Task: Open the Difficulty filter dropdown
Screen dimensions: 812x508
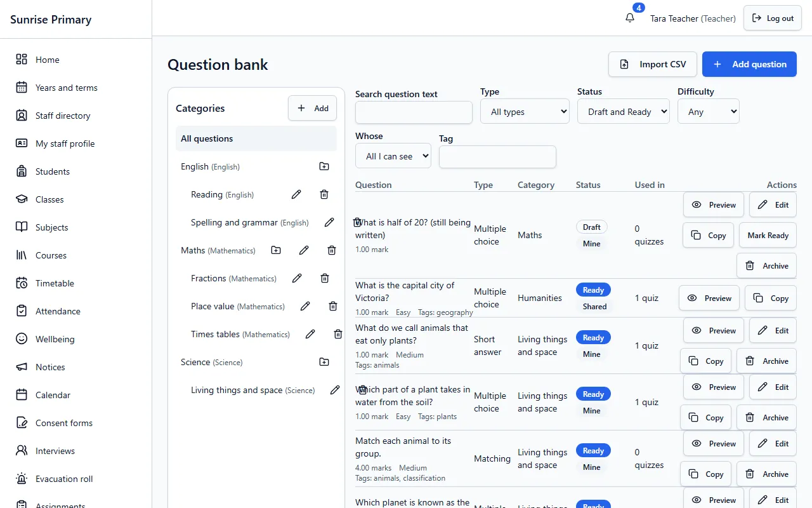Action: click(x=709, y=111)
